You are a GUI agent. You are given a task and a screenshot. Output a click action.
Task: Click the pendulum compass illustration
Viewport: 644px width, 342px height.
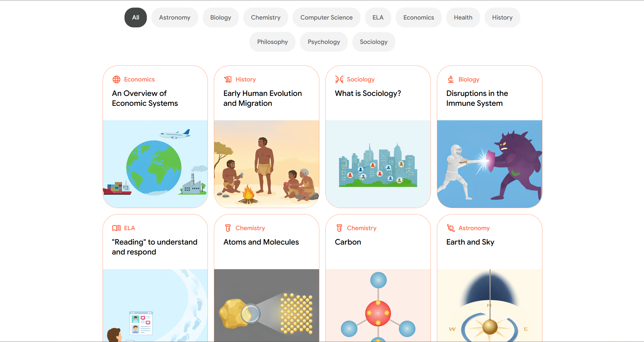click(490, 305)
